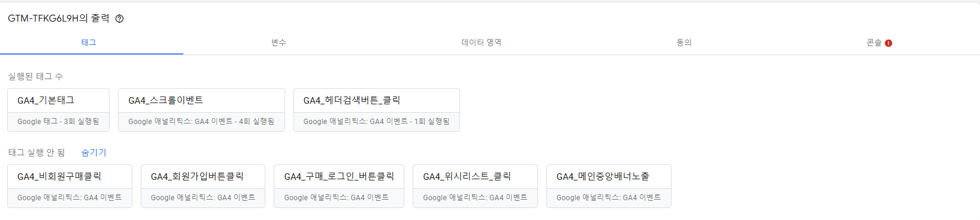Go to the 동의 tab

(x=683, y=43)
